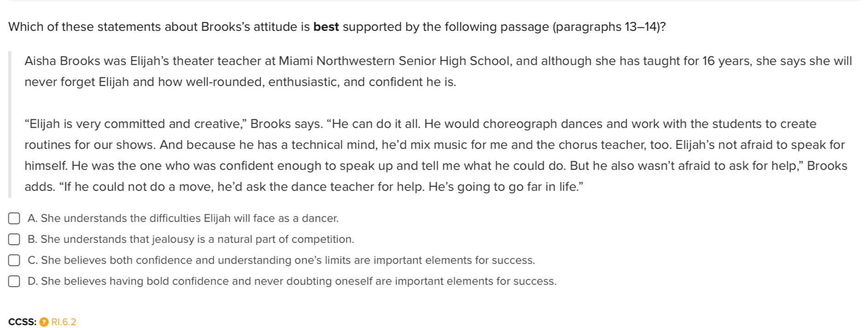Open the RI.6.2 standard link
The image size is (868, 328).
[x=64, y=322]
